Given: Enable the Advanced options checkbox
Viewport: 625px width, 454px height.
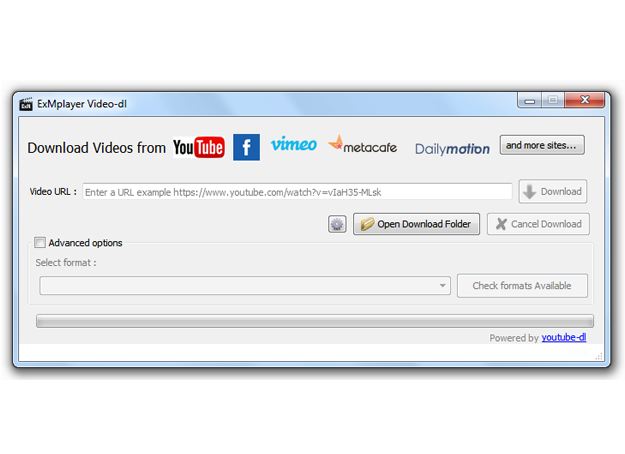Looking at the screenshot, I should pyautogui.click(x=40, y=242).
